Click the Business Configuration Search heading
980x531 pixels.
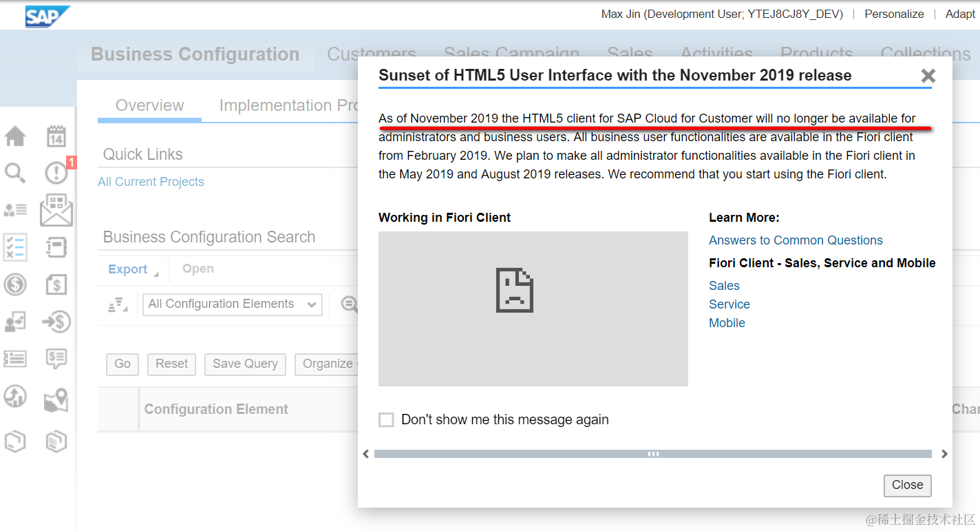click(x=209, y=237)
